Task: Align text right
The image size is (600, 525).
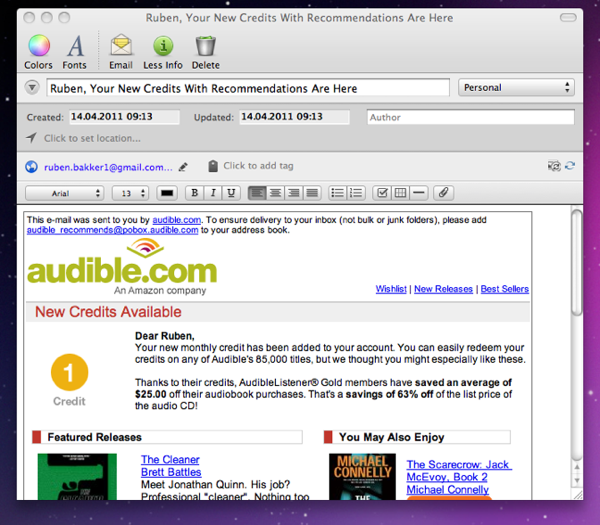Action: 293,193
